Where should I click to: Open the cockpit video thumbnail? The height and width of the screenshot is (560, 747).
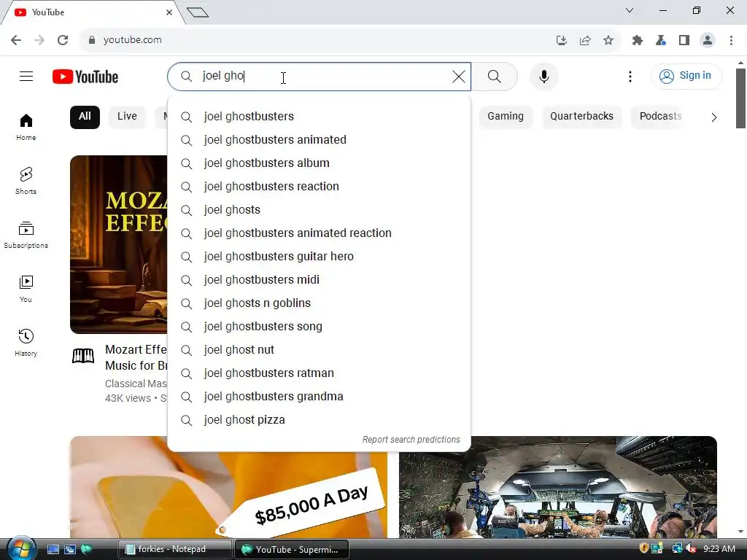point(558,486)
